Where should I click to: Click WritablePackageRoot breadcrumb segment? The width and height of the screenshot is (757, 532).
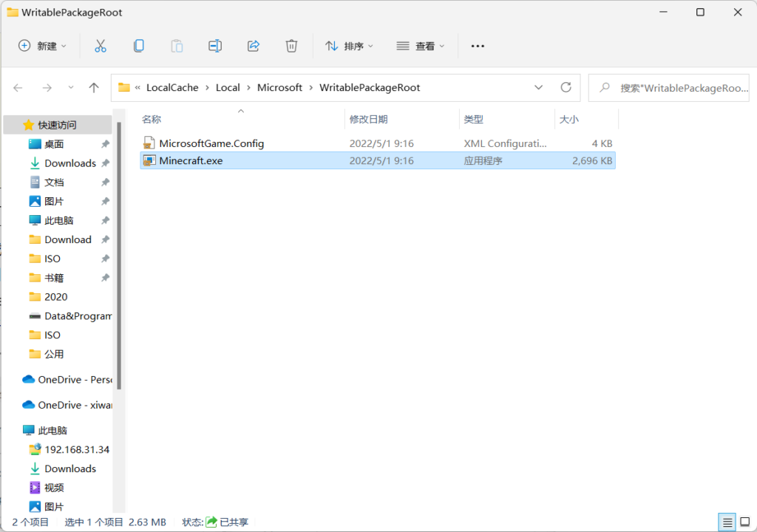pyautogui.click(x=370, y=87)
